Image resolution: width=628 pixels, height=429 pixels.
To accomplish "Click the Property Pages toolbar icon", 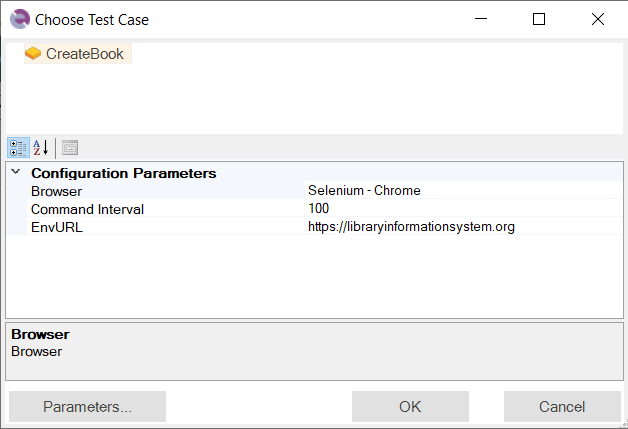I will [x=70, y=148].
